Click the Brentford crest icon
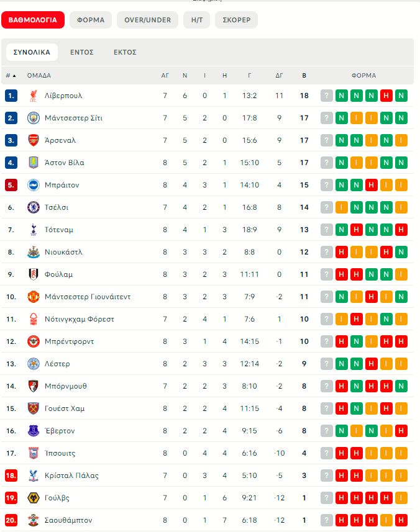Image resolution: width=420 pixels, height=532 pixels. pyautogui.click(x=34, y=341)
